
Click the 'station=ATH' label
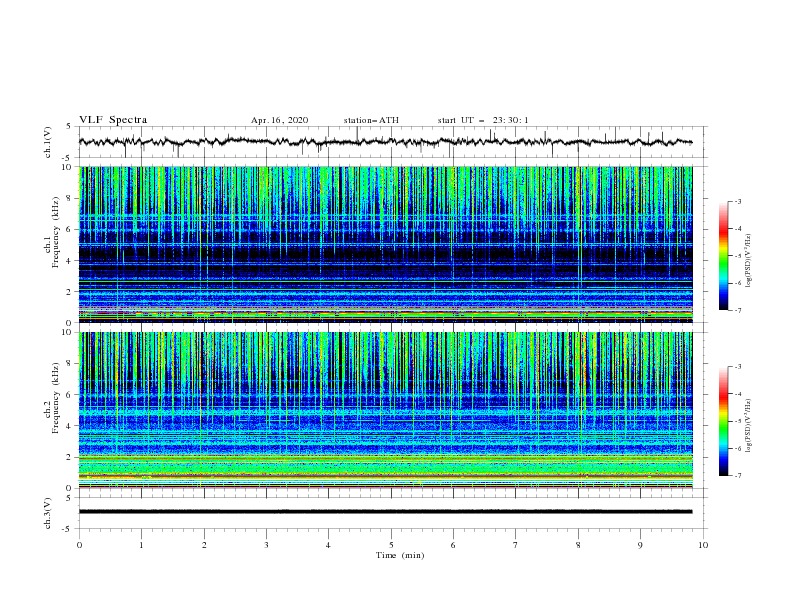click(x=371, y=120)
